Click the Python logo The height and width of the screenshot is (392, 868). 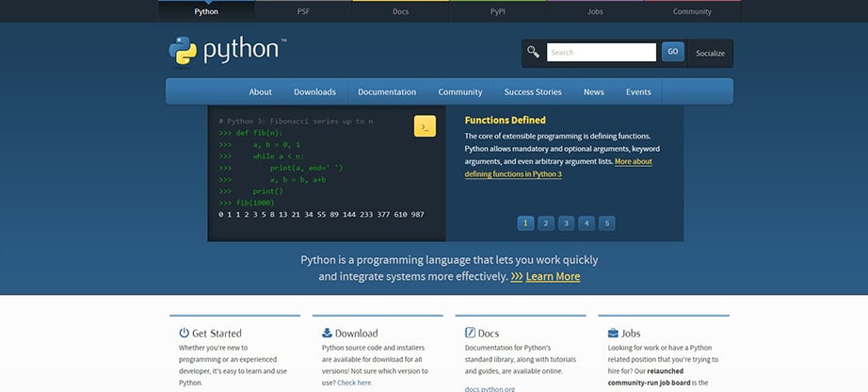(x=228, y=51)
